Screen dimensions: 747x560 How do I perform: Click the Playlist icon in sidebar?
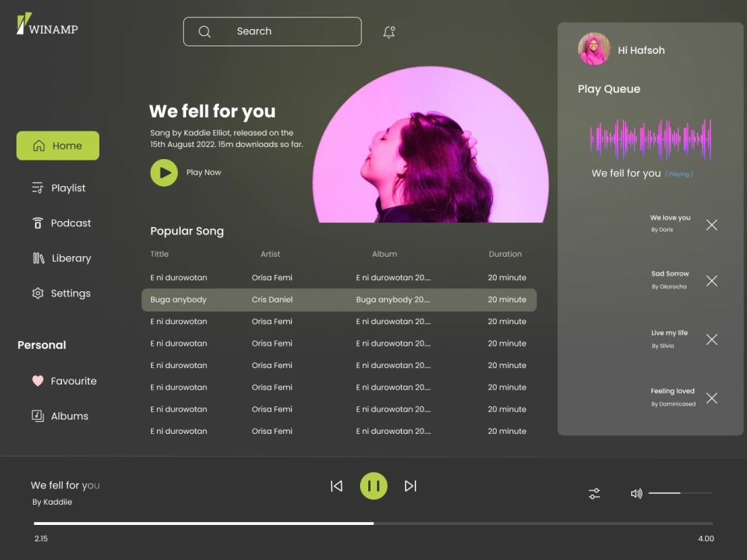[37, 187]
